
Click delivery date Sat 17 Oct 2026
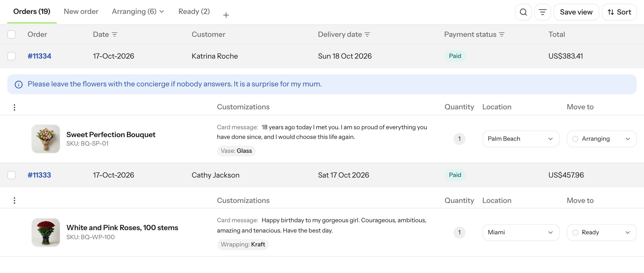344,175
